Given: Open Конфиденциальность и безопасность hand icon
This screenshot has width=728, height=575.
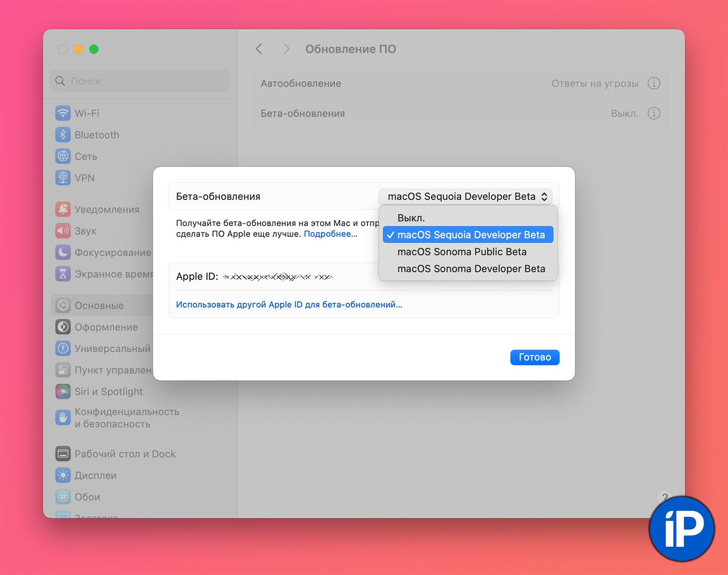Looking at the screenshot, I should coord(63,417).
